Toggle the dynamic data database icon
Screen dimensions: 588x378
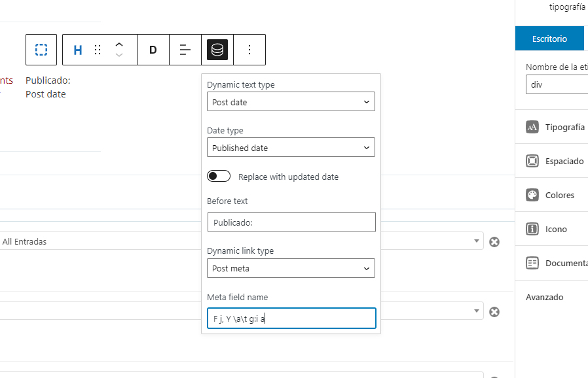217,50
